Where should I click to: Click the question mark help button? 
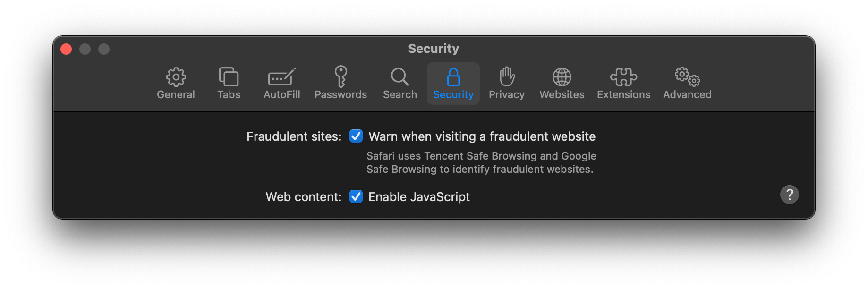(789, 195)
